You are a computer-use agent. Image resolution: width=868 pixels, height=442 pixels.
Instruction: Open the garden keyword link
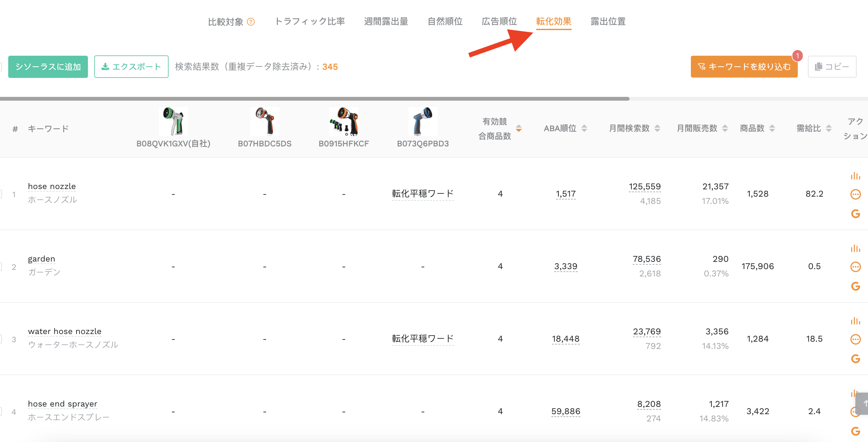pos(41,259)
